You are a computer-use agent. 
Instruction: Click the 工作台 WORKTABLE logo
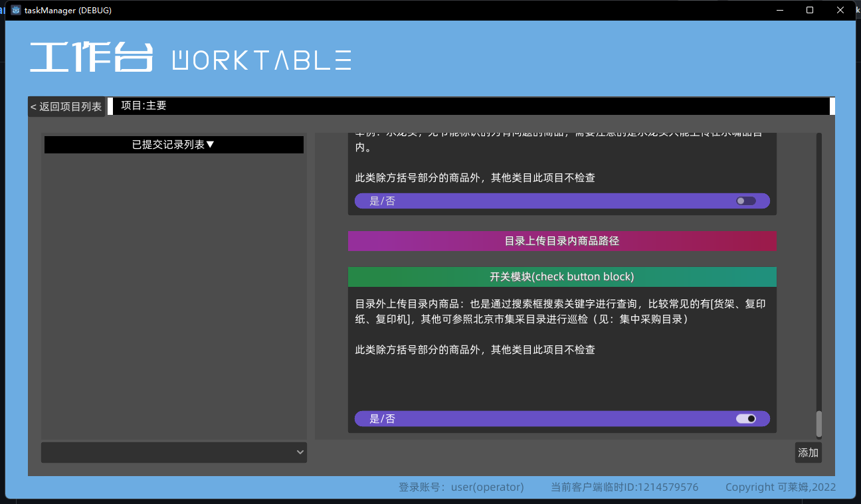pos(189,58)
